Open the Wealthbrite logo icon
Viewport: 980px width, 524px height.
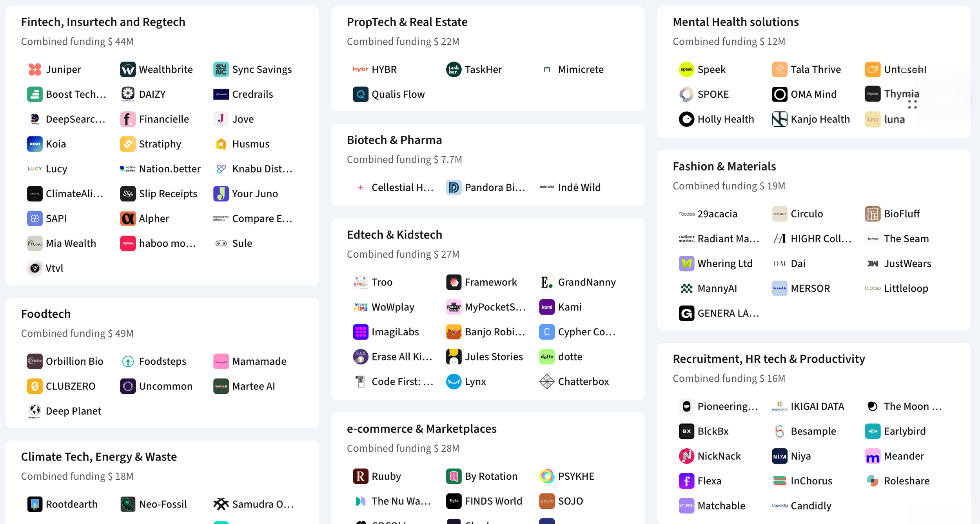[128, 69]
